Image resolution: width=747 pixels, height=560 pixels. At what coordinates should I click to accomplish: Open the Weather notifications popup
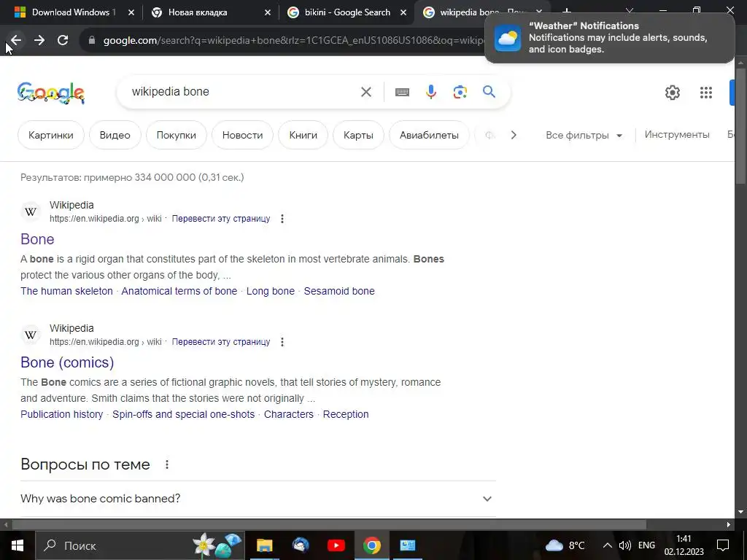pyautogui.click(x=609, y=38)
